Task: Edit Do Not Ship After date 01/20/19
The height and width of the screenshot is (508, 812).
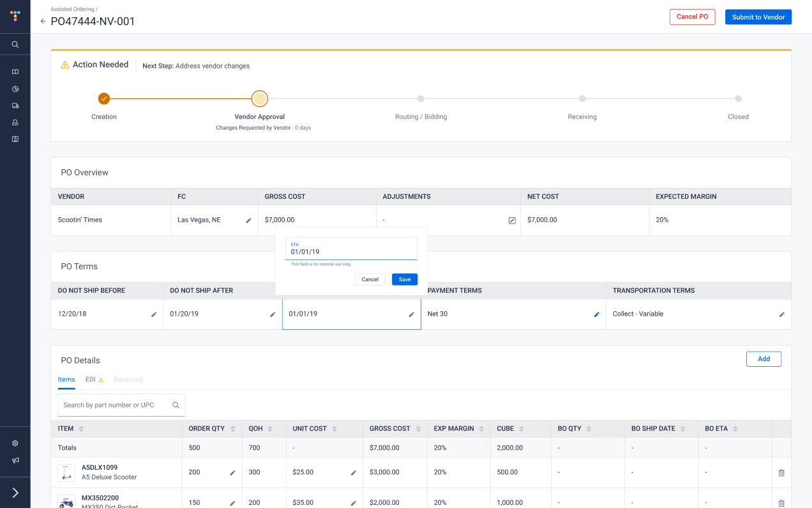Action: 273,314
